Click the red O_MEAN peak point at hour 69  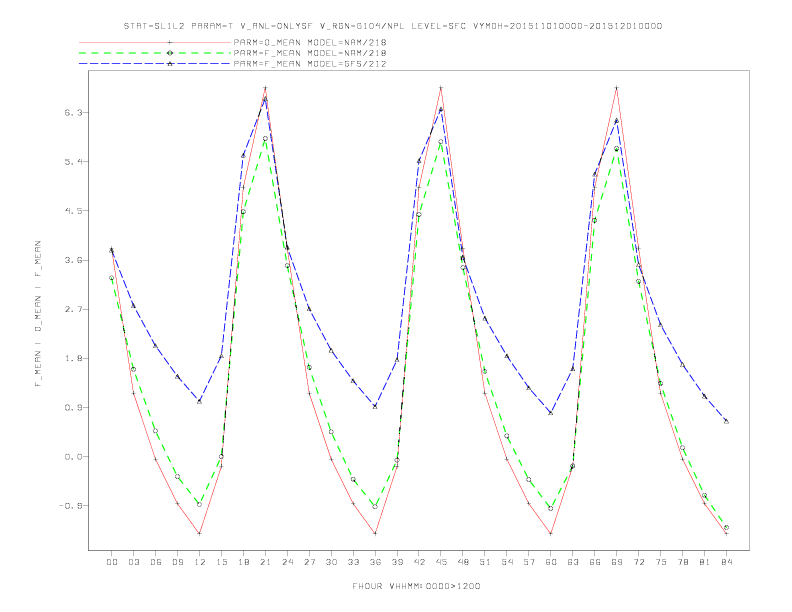pos(617,88)
